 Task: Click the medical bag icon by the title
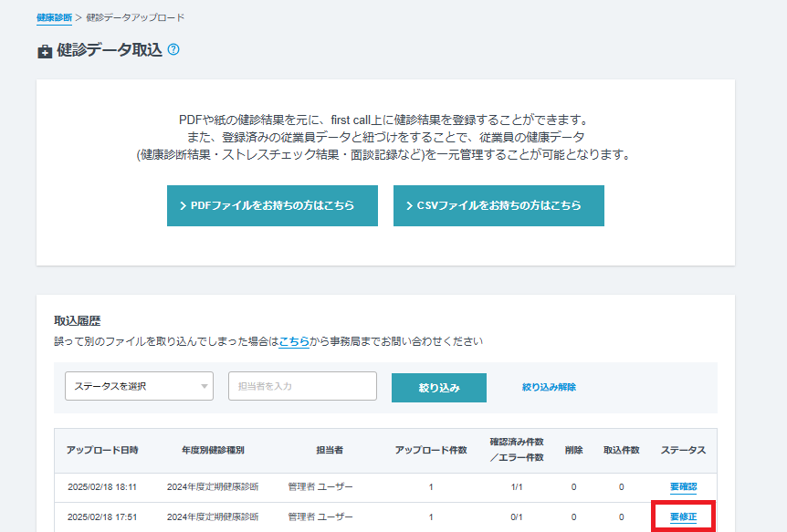[45, 52]
